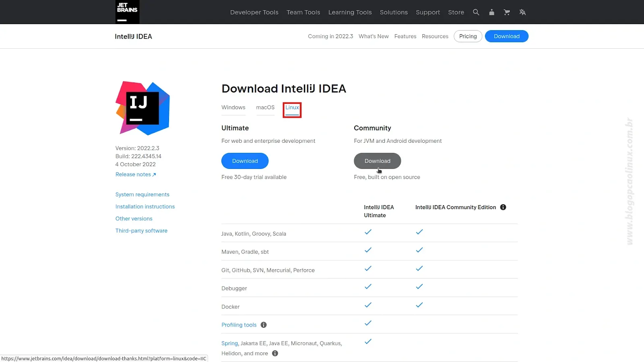Open the What's New link

tap(374, 36)
